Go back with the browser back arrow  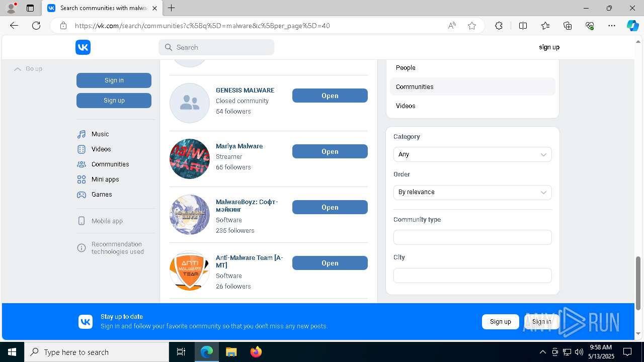pyautogui.click(x=14, y=26)
